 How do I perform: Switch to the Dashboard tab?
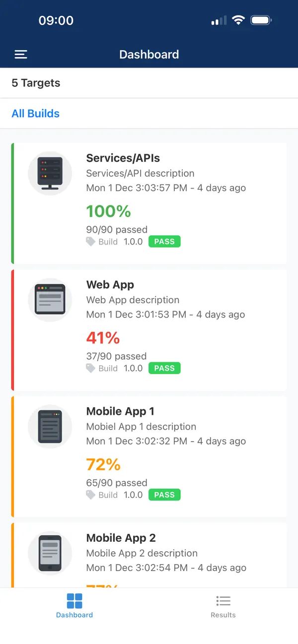74,606
